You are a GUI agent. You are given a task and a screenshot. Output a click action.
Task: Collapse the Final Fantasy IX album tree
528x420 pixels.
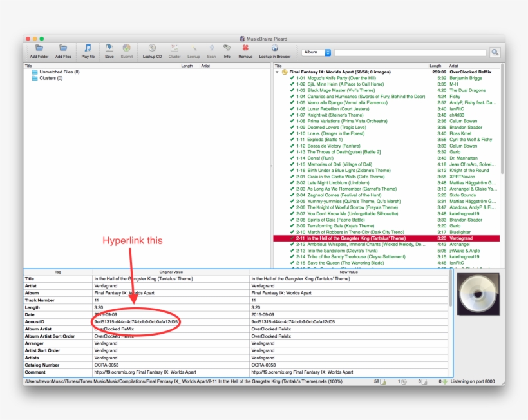point(277,72)
